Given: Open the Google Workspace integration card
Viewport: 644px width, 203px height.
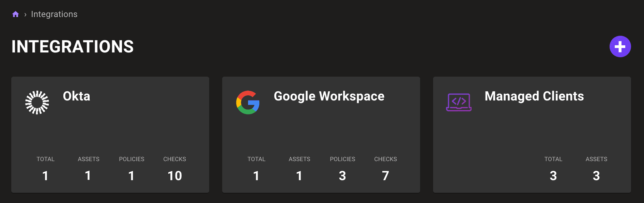Looking at the screenshot, I should click(321, 135).
